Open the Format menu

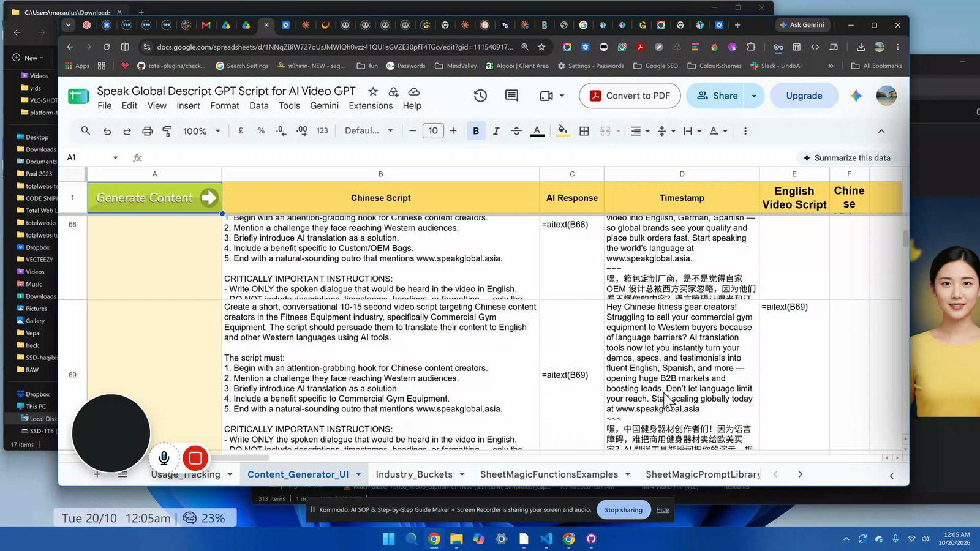tap(225, 106)
